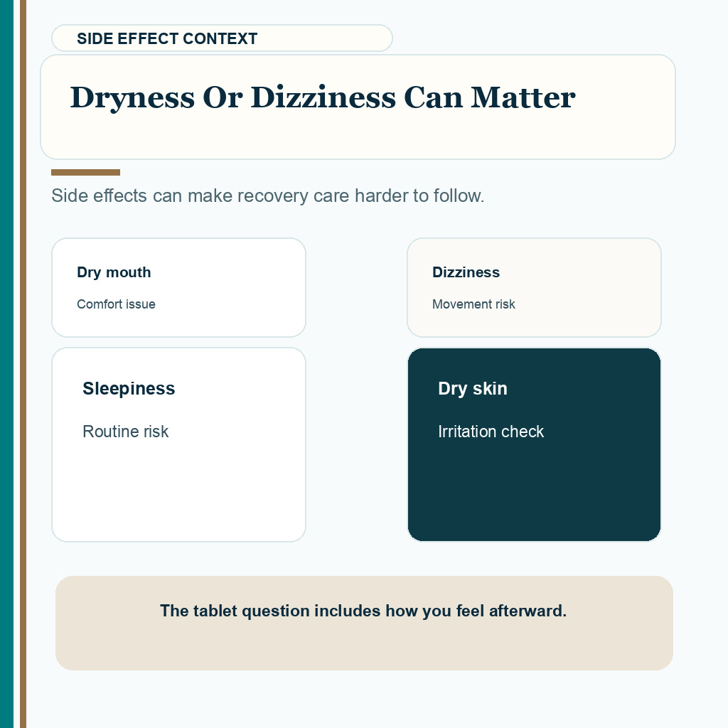Click the 'Routine risk' text

coord(125,432)
